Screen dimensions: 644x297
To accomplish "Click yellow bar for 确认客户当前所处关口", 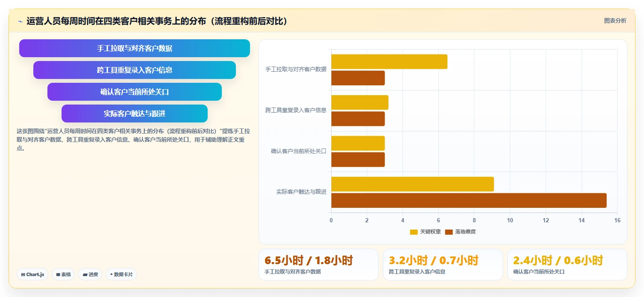I will coord(358,143).
